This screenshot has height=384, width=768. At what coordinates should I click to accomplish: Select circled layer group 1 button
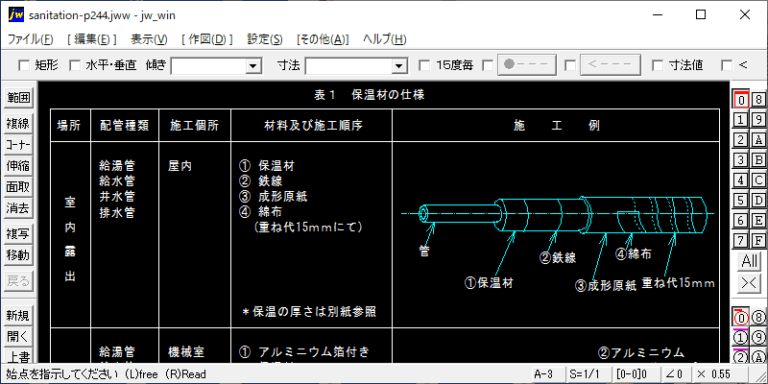(x=741, y=337)
